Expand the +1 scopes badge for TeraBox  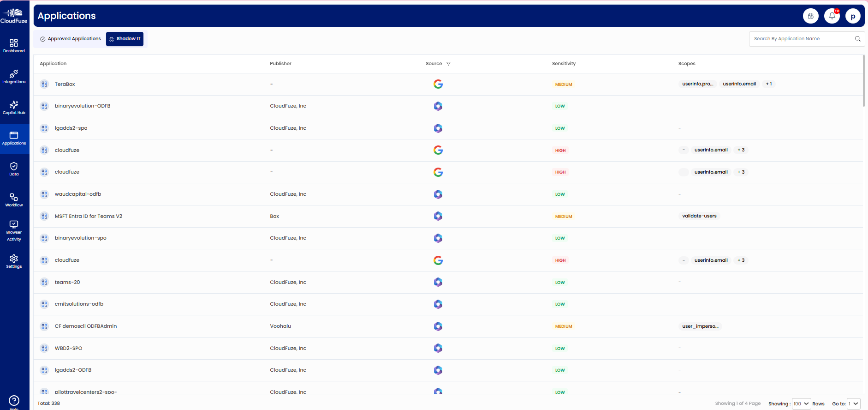tap(768, 84)
